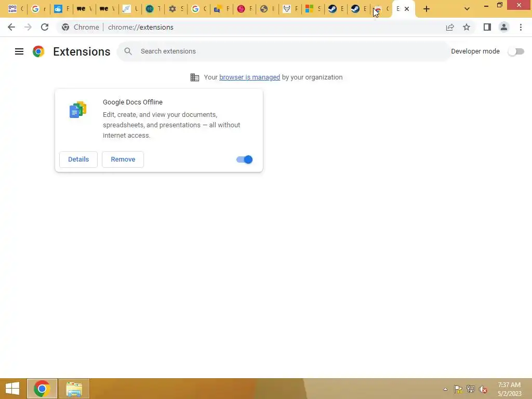
Task: Click the network tray icon
Action: pos(471,389)
